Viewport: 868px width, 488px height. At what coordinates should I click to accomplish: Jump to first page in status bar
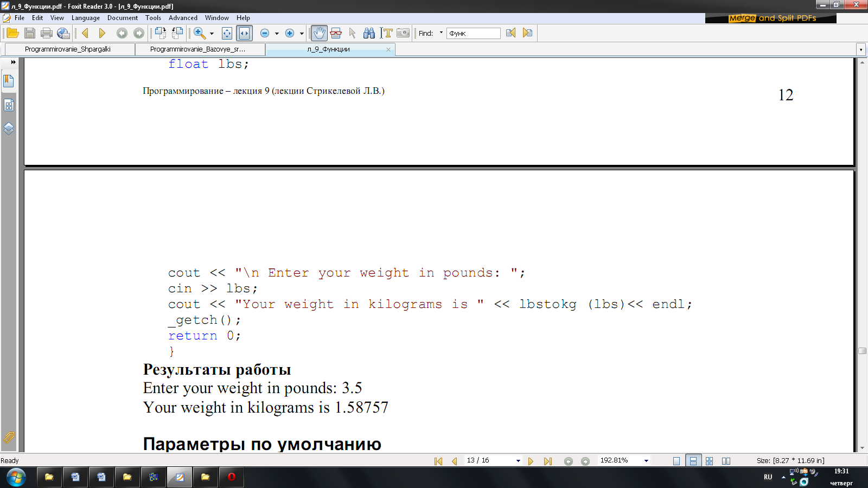[x=438, y=461]
